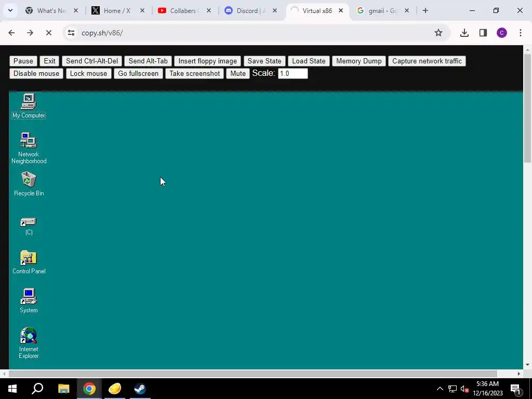Select the Recycle Bin desktop icon
The image size is (532, 399).
(x=29, y=183)
